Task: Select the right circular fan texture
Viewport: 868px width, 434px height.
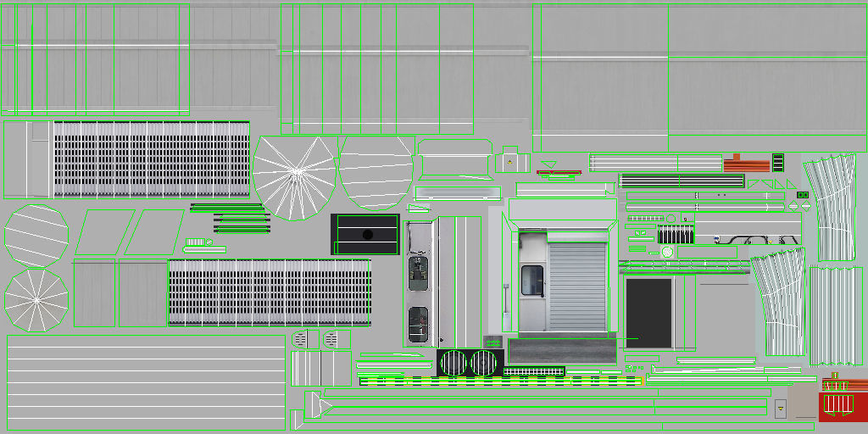Action: [483, 363]
